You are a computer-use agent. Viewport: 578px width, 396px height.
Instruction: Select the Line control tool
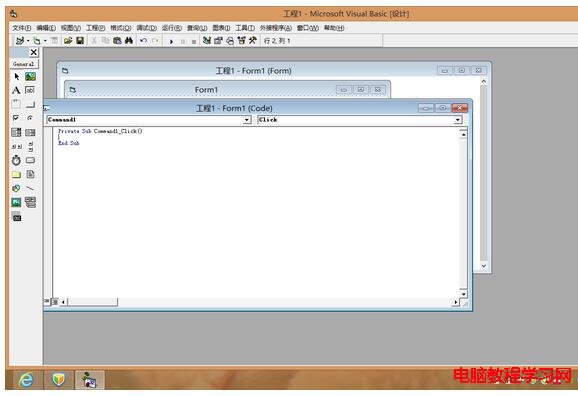30,188
